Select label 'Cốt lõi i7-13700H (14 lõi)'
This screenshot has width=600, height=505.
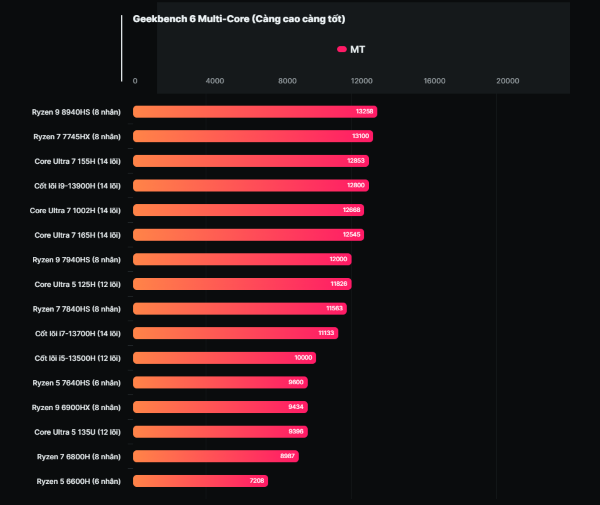[x=78, y=334]
